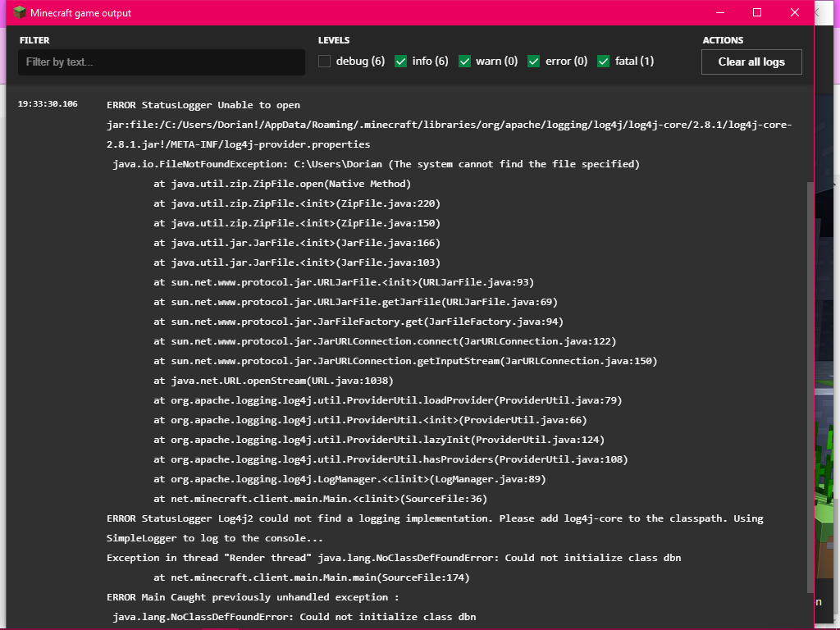Maximize the Minecraft game output window
The height and width of the screenshot is (630, 840).
757,12
